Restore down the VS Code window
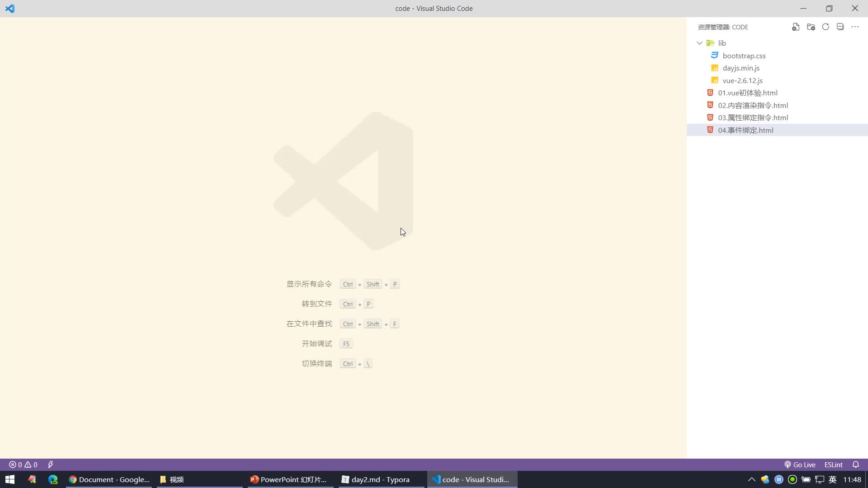 tap(829, 9)
